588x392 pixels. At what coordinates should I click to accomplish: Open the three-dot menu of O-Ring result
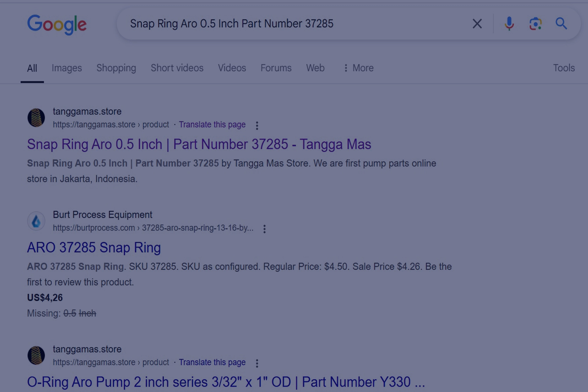(x=257, y=363)
